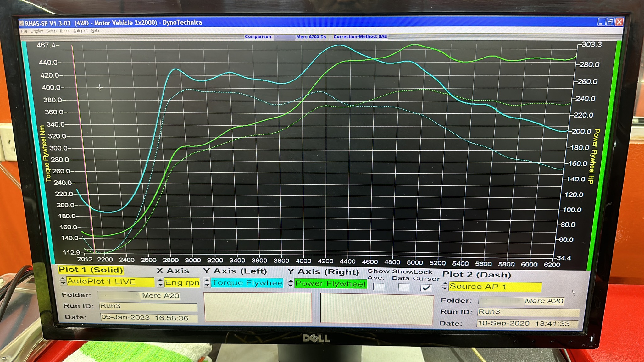The width and height of the screenshot is (644, 362).
Task: Select the Source AP 1 field
Action: click(495, 286)
